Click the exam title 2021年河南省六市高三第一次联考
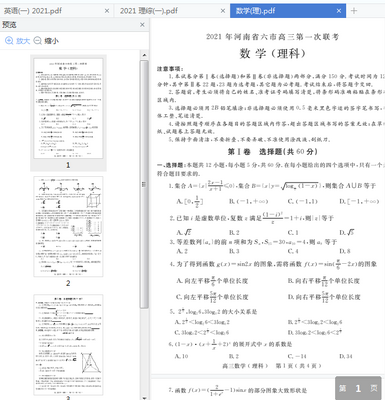Viewport: 385px width, 400px height. click(x=272, y=36)
